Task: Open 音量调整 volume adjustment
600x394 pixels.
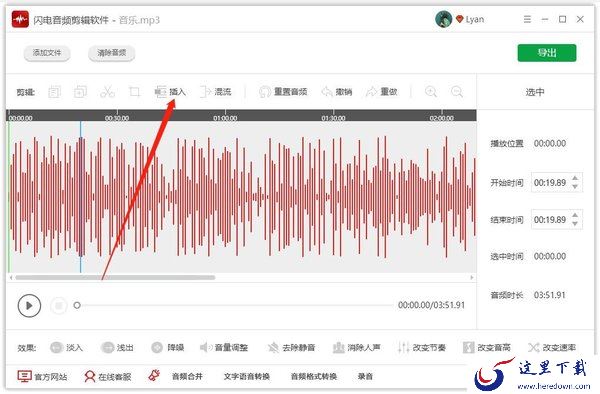Action: coord(224,347)
